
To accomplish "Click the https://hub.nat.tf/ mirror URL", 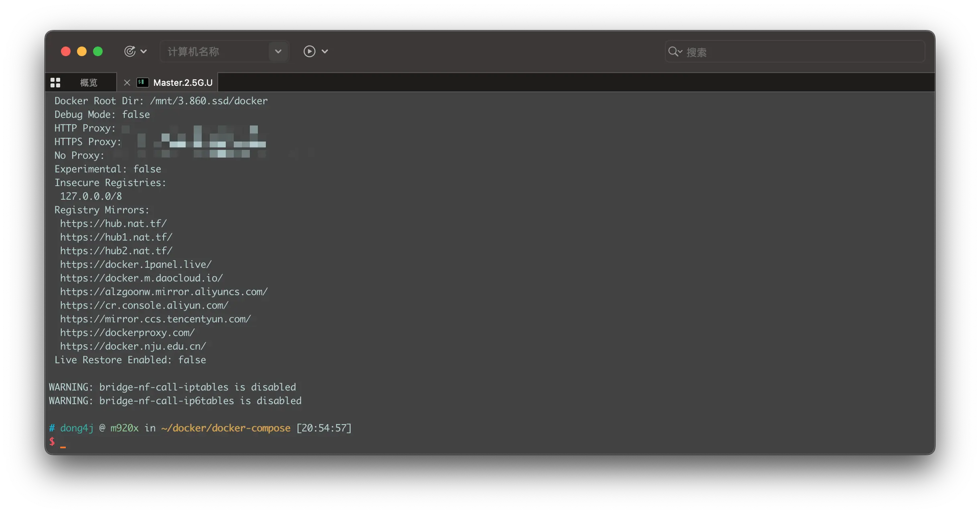I will coord(113,224).
